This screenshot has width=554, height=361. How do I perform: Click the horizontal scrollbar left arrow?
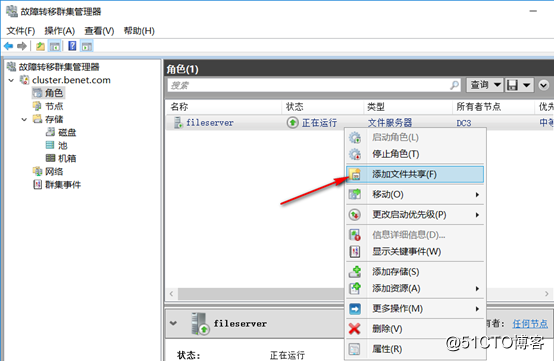172,294
